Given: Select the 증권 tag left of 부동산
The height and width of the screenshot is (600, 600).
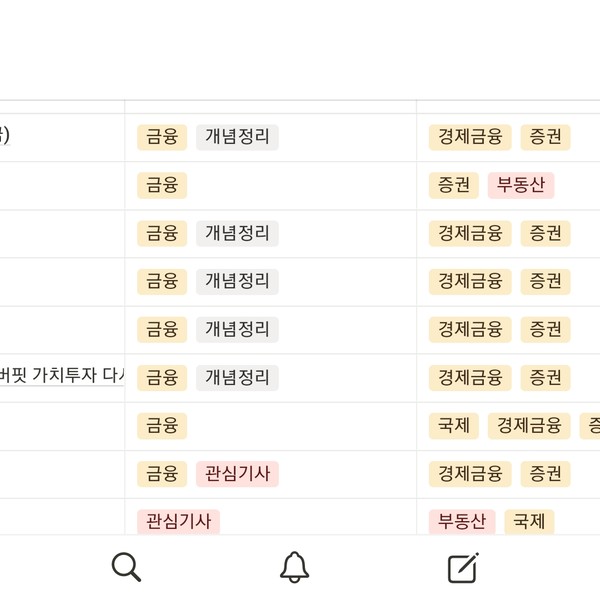Looking at the screenshot, I should [453, 185].
